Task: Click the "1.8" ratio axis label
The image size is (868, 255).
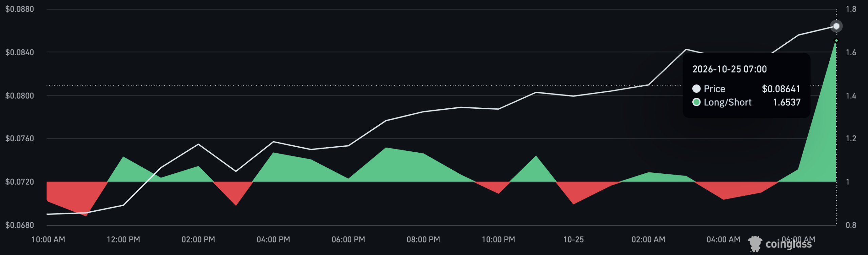Action: [x=851, y=9]
